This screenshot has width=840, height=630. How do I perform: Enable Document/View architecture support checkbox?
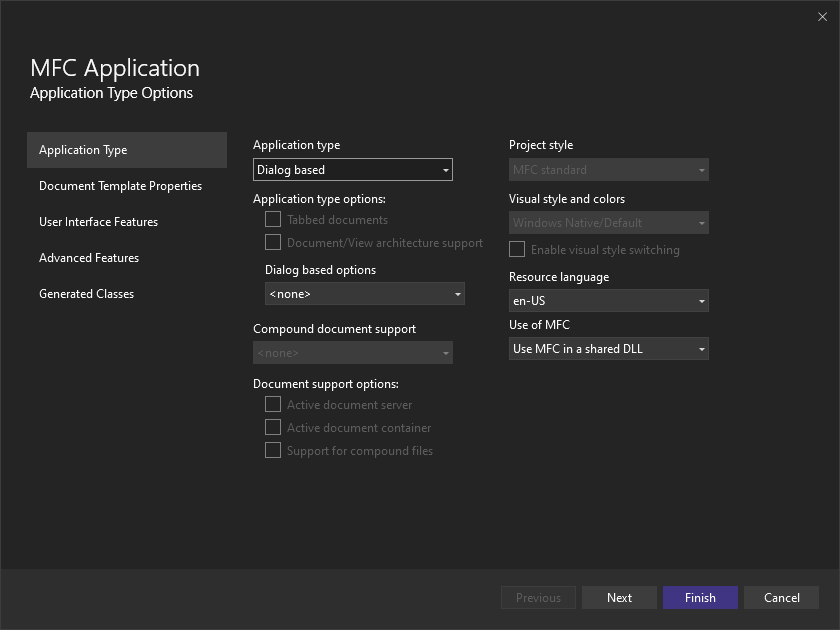(x=273, y=243)
